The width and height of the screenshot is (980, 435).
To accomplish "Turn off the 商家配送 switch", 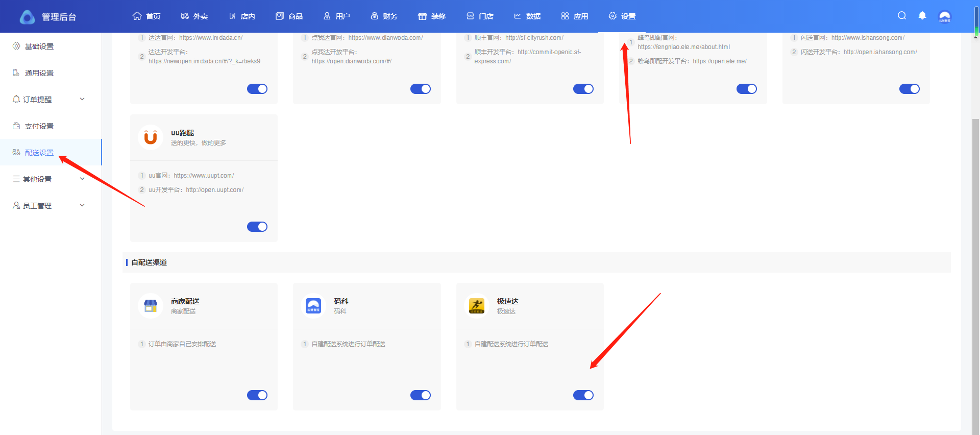I will coord(257,395).
